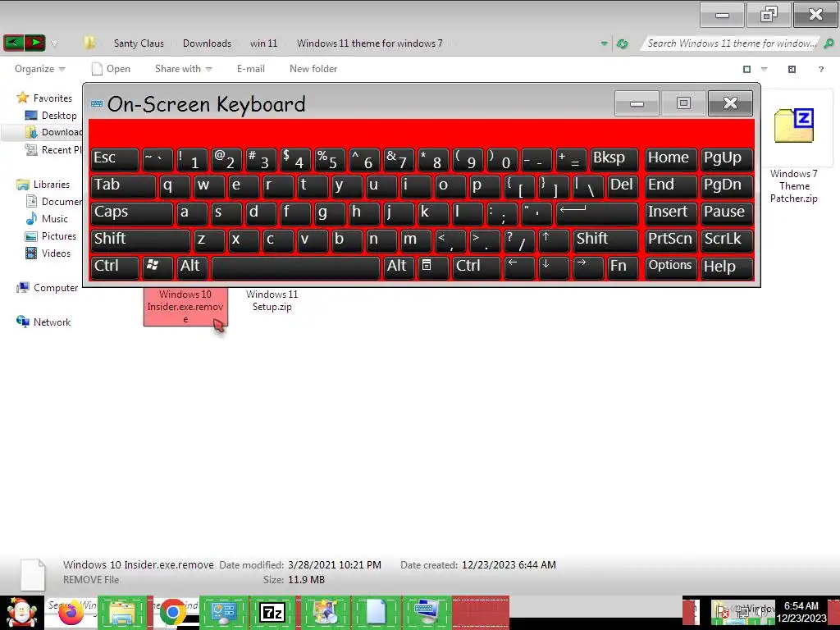Open Google Chrome from the taskbar
This screenshot has width=840, height=630.
tap(172, 612)
